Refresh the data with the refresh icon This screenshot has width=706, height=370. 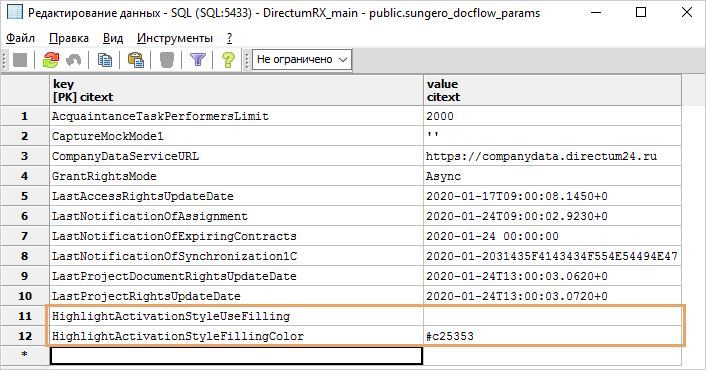(x=51, y=59)
